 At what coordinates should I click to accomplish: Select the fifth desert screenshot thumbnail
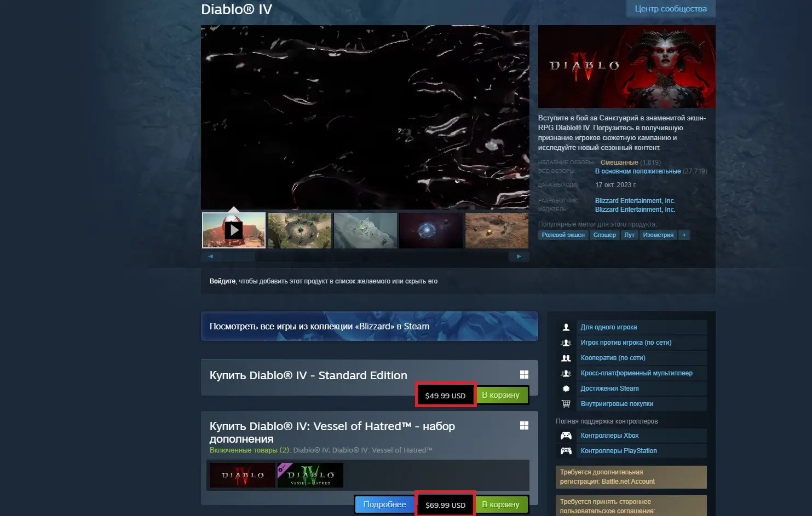tap(497, 230)
